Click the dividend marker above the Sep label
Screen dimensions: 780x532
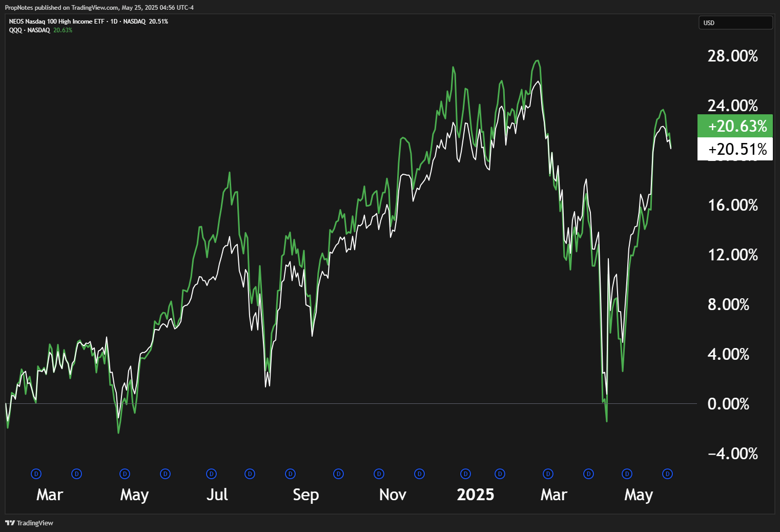click(290, 474)
